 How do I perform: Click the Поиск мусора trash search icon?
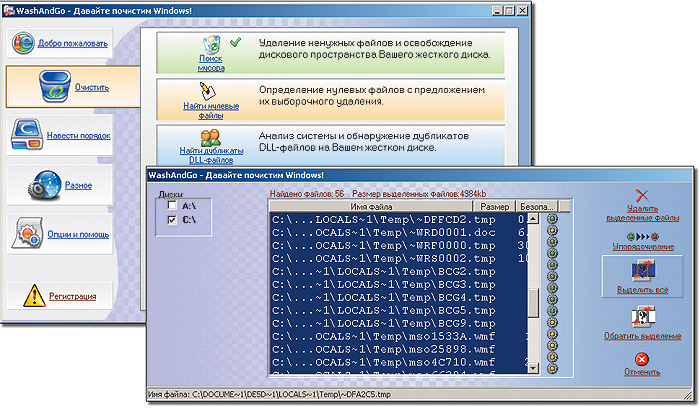(x=211, y=46)
